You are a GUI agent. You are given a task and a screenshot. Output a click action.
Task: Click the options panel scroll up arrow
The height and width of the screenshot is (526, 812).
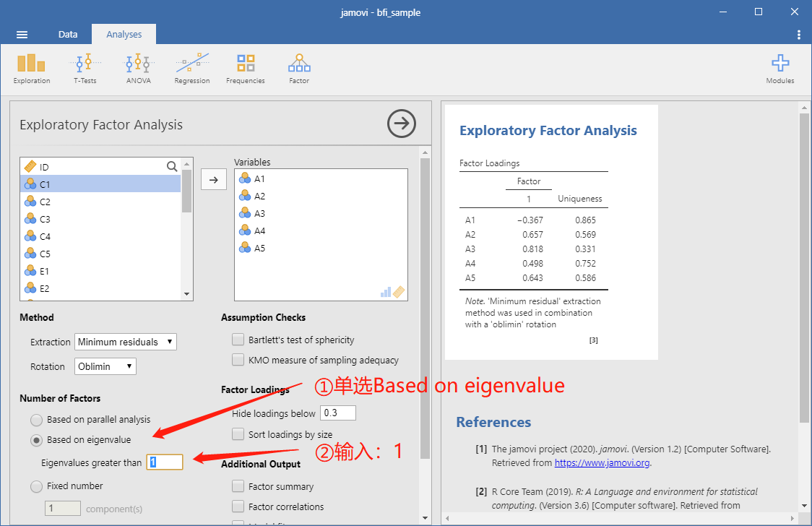[x=426, y=152]
